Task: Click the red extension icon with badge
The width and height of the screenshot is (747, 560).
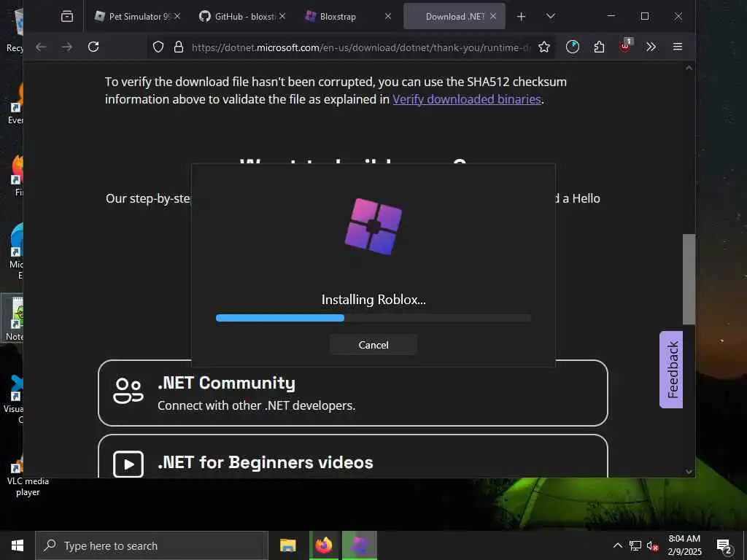Action: tap(625, 46)
